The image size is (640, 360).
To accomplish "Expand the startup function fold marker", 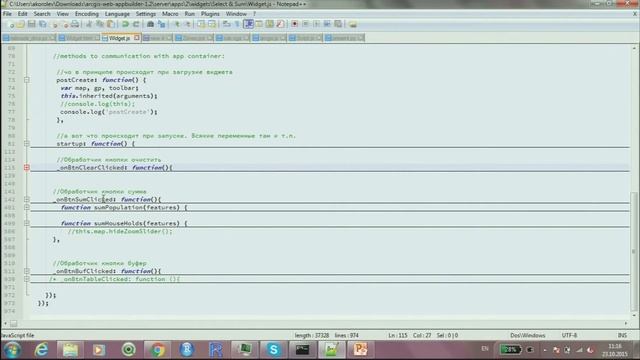I will pyautogui.click(x=27, y=144).
